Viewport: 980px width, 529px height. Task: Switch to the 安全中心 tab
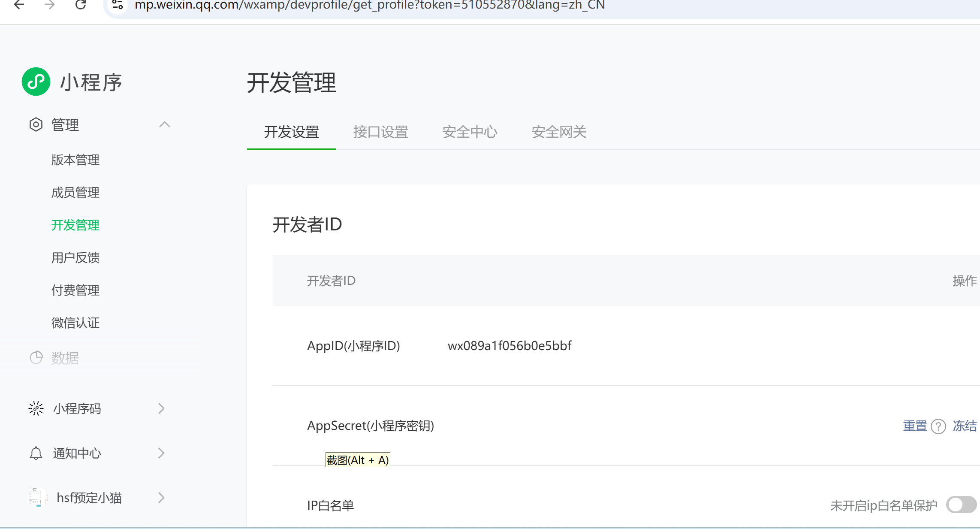(470, 132)
